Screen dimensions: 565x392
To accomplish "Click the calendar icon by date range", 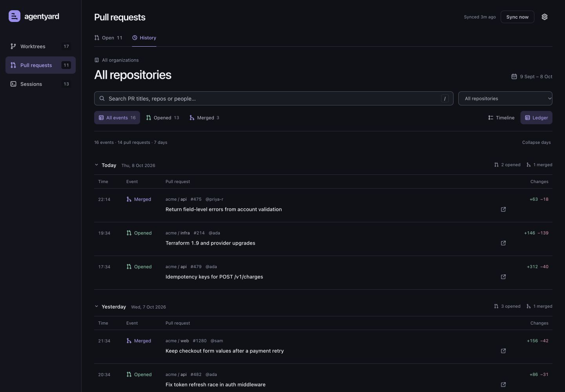I will [514, 76].
